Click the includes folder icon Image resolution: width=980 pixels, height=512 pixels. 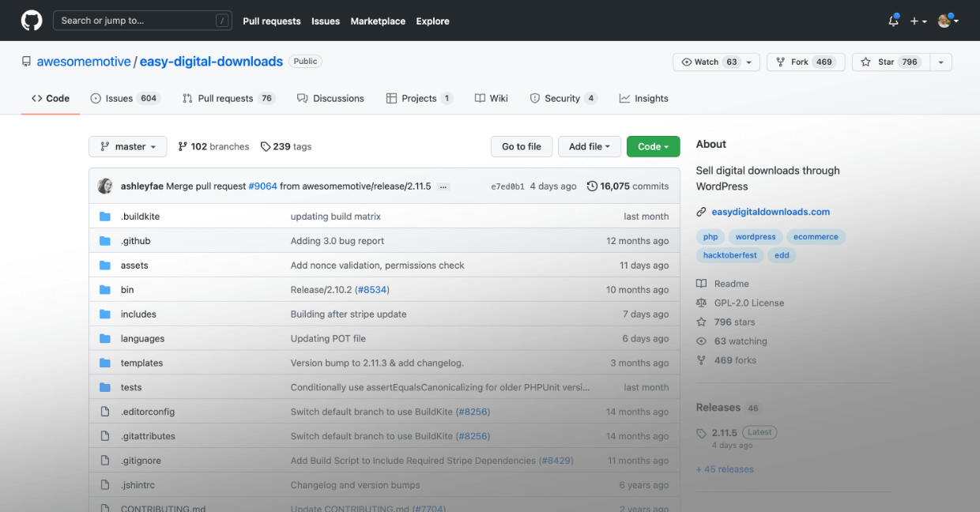click(x=105, y=314)
